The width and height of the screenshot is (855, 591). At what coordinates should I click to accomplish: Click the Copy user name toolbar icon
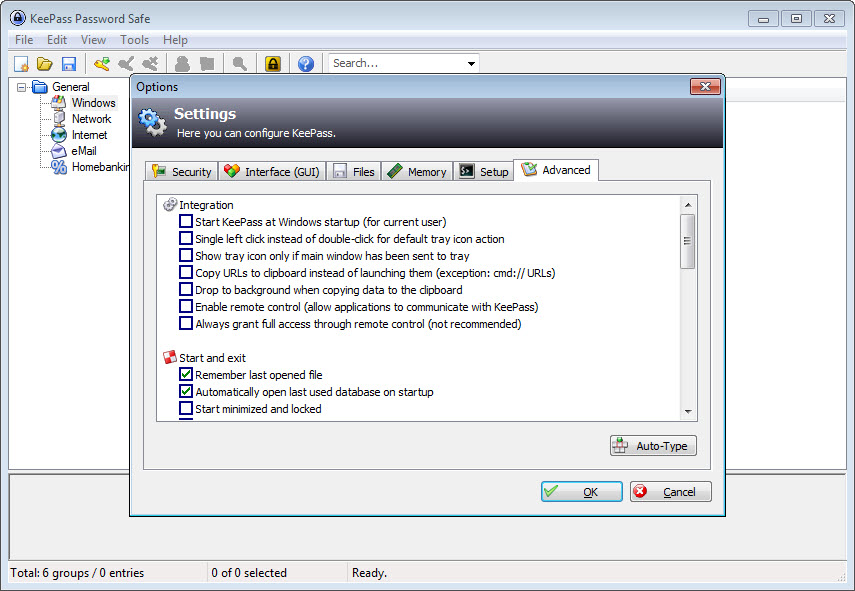(x=182, y=64)
